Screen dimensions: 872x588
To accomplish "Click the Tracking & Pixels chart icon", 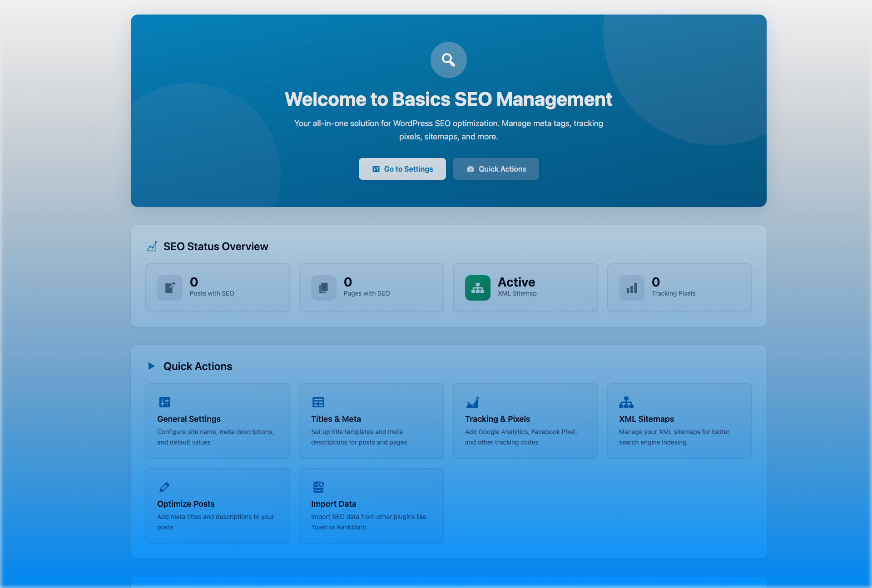I will click(472, 402).
